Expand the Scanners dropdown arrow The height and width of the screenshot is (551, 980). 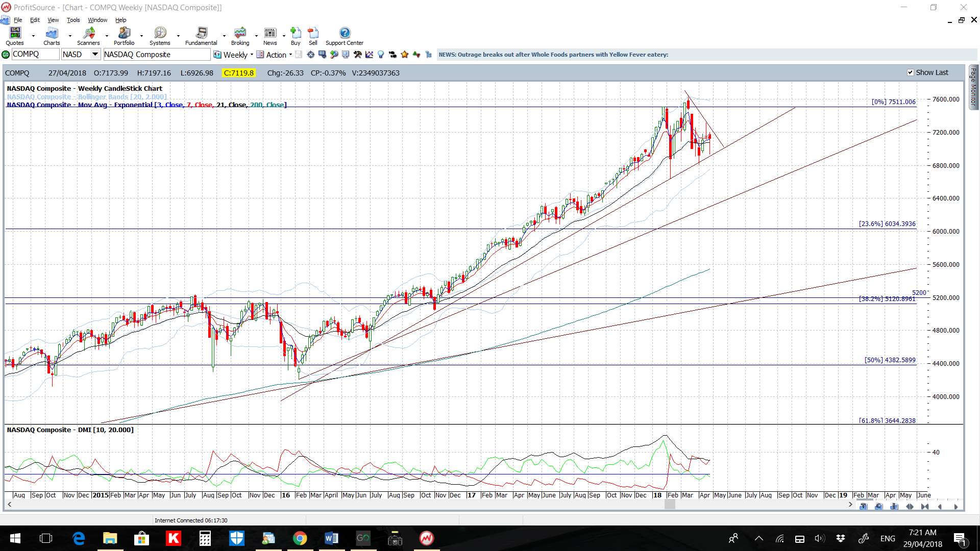[107, 36]
